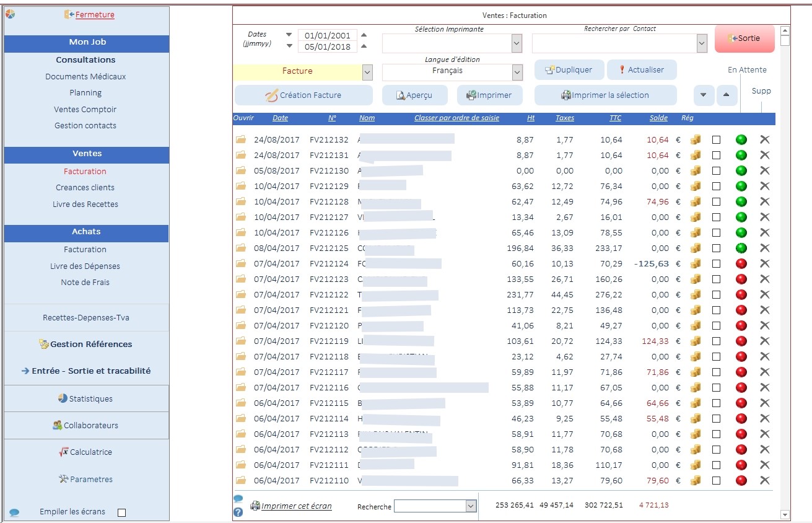Sort list by Date column header

(280, 118)
